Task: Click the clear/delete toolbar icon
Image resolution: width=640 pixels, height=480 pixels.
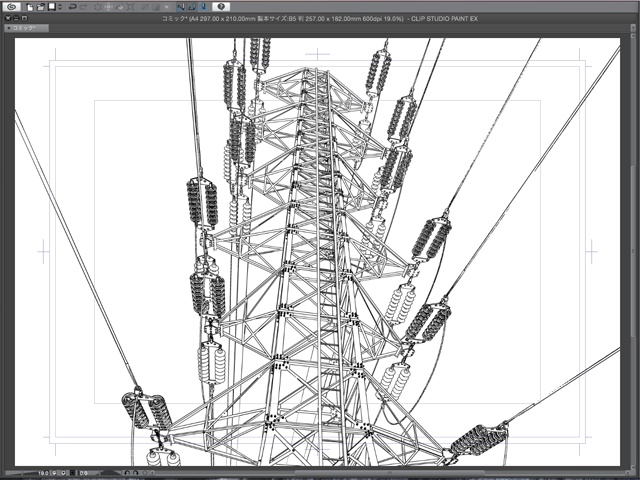Action: pyautogui.click(x=98, y=7)
